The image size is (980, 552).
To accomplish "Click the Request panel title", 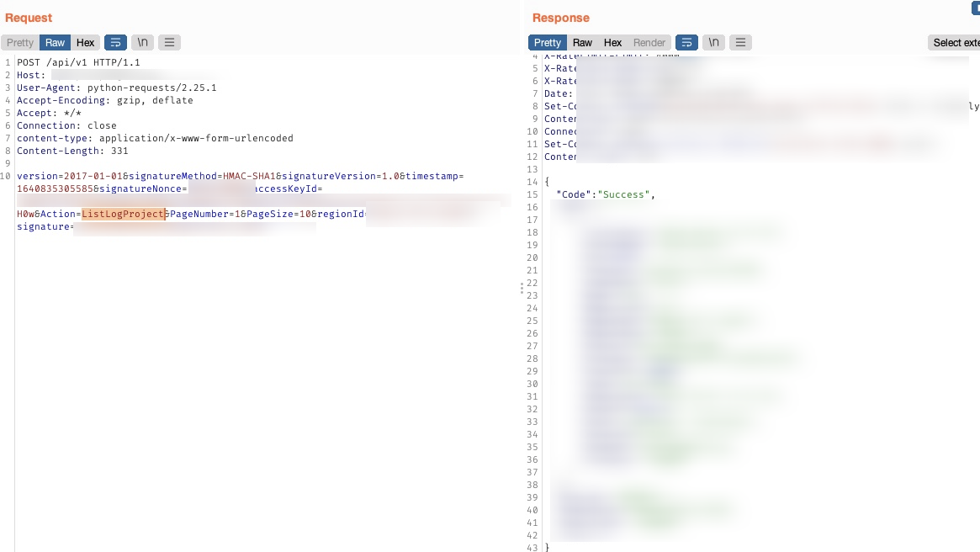I will (x=29, y=18).
